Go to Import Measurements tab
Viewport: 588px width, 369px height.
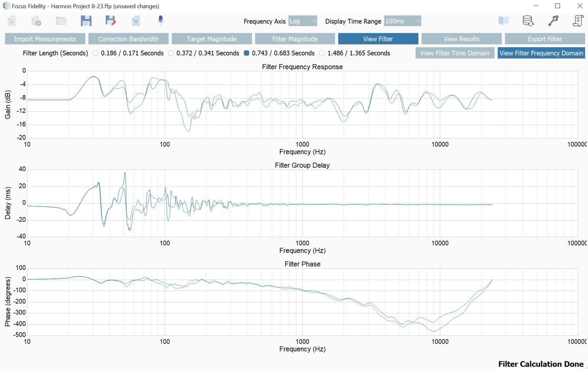pos(45,39)
